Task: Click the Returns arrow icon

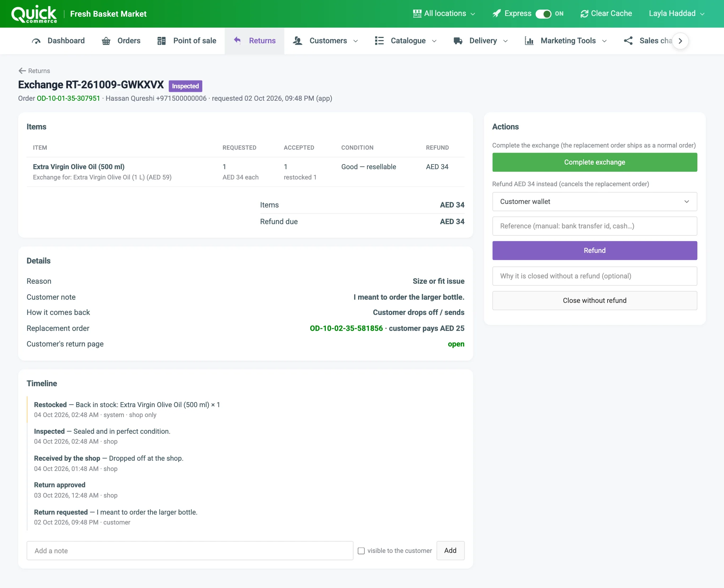Action: (237, 40)
